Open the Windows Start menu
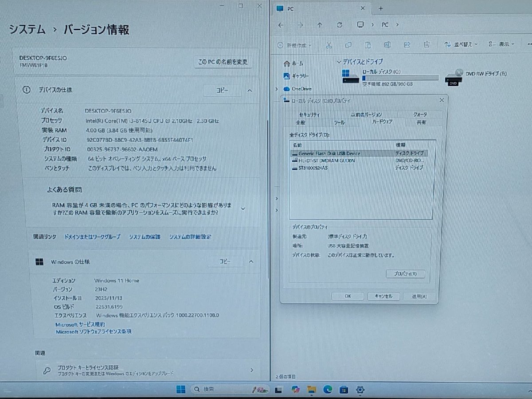This screenshot has height=399, width=532. tap(181, 390)
